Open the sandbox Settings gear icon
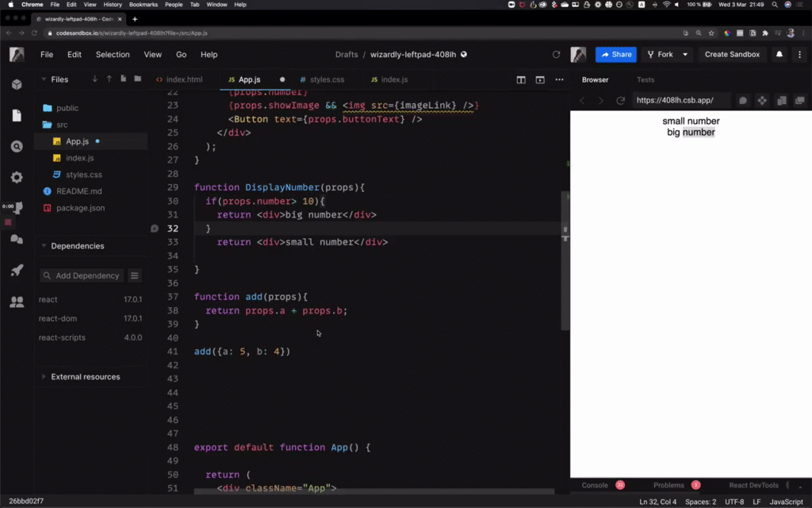 [17, 177]
